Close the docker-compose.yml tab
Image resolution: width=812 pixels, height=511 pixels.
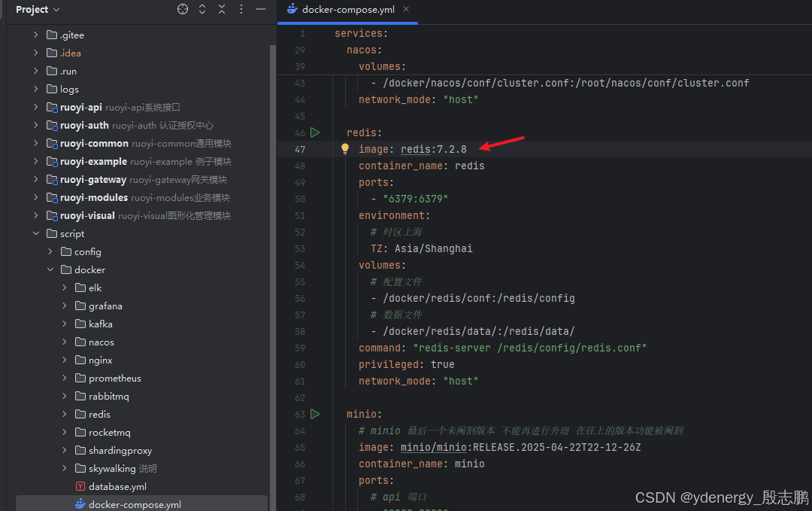tap(406, 10)
